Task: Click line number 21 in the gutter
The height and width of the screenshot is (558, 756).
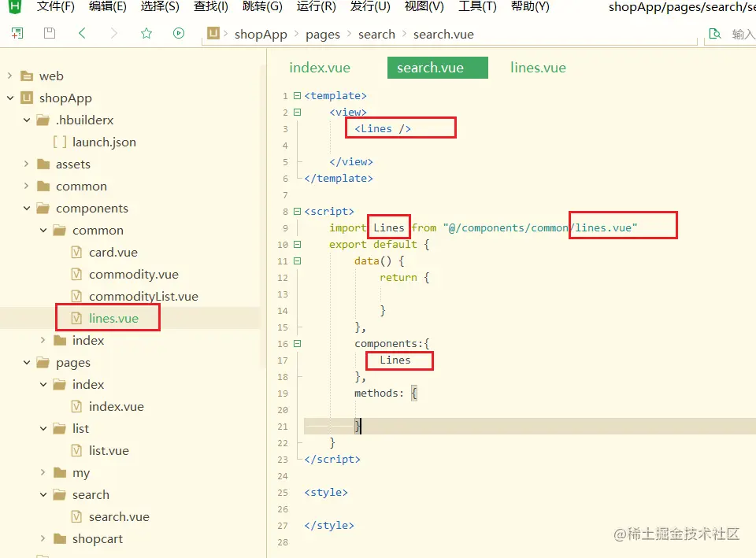Action: 283,427
